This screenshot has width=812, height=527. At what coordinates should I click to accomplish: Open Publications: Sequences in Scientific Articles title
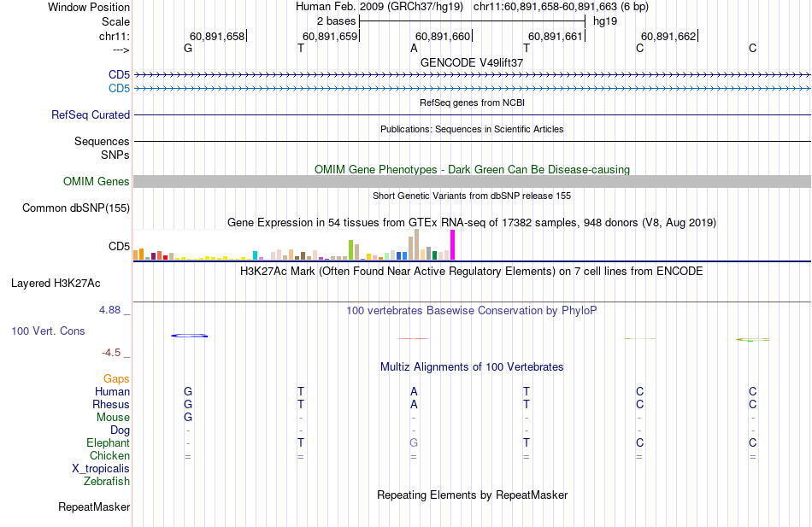[x=472, y=129]
